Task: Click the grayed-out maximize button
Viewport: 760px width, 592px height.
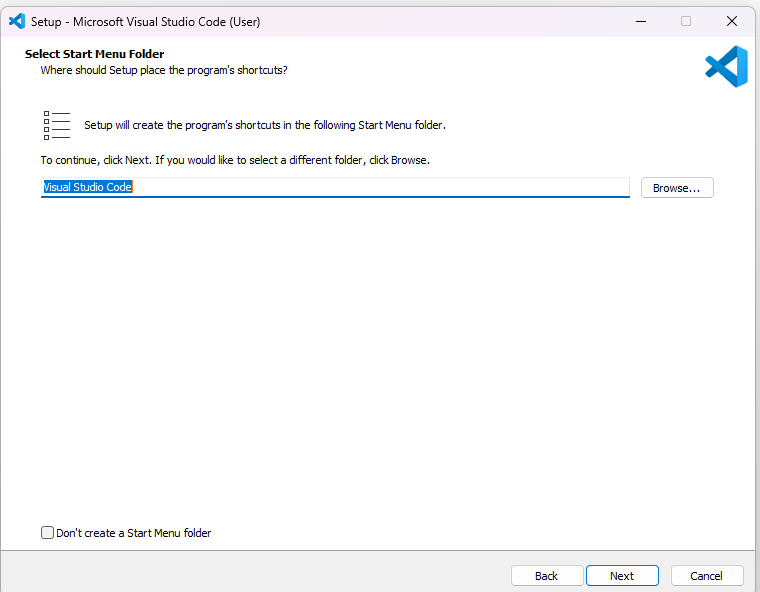Action: click(686, 21)
